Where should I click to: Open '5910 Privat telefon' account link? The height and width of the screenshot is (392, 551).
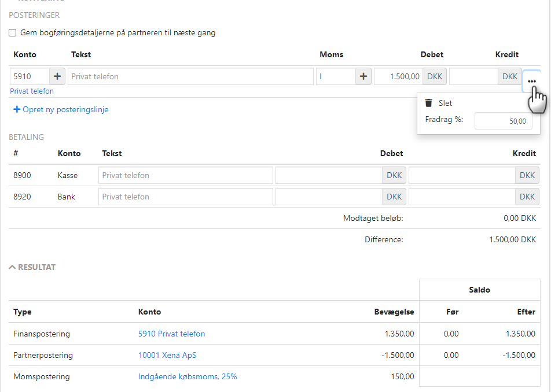(x=171, y=334)
